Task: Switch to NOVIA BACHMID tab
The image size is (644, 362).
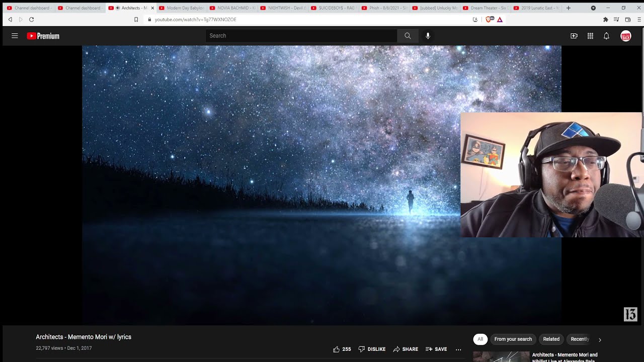Action: coord(232,8)
